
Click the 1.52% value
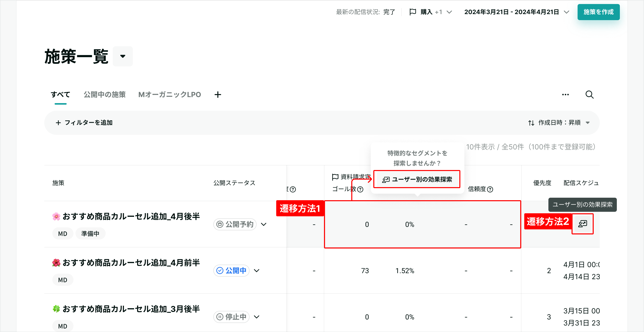coord(405,271)
